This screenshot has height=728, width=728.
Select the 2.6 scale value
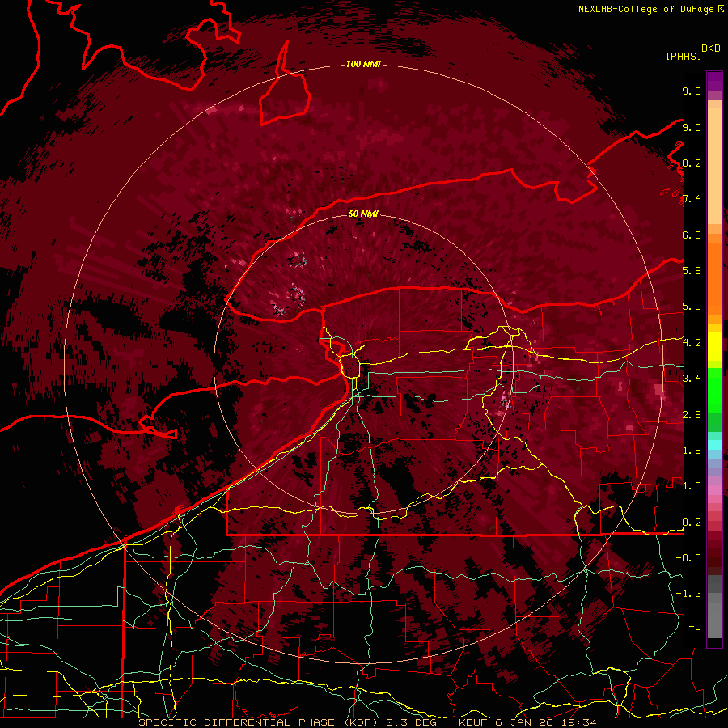point(692,415)
